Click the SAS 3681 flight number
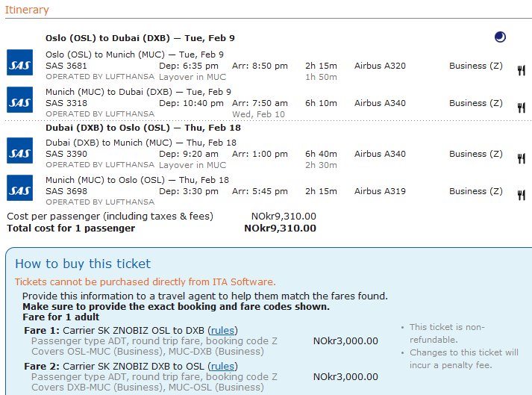Image resolution: width=532 pixels, height=395 pixels. point(66,66)
